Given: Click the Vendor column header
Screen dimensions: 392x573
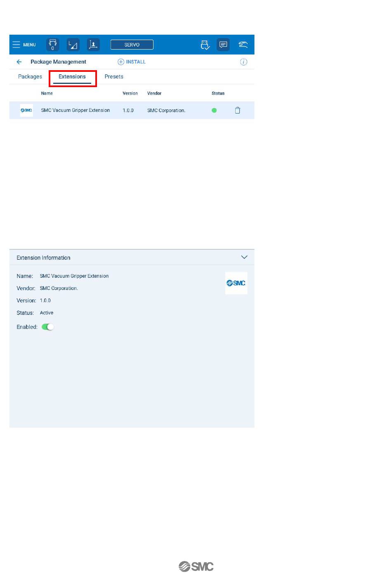Looking at the screenshot, I should 154,93.
